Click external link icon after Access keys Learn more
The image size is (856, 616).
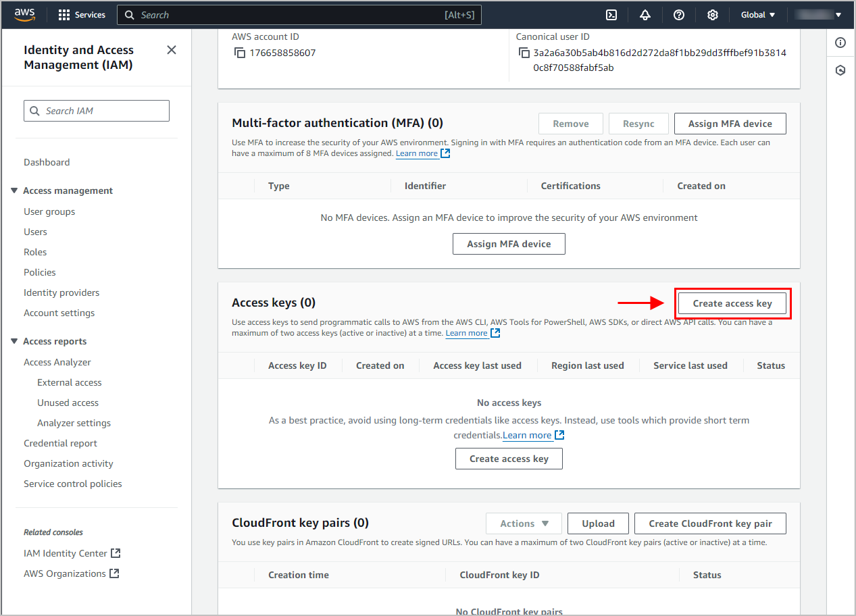(x=495, y=333)
